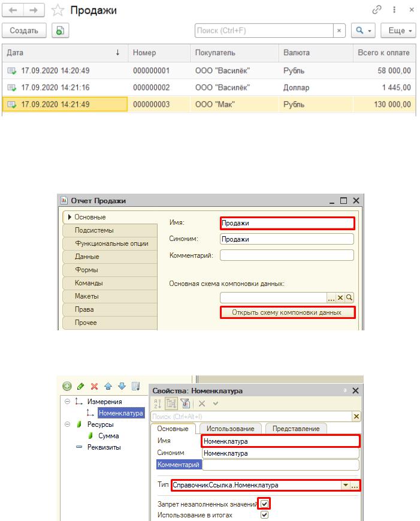Click magnifier icon beside data composition schema field

349,297
